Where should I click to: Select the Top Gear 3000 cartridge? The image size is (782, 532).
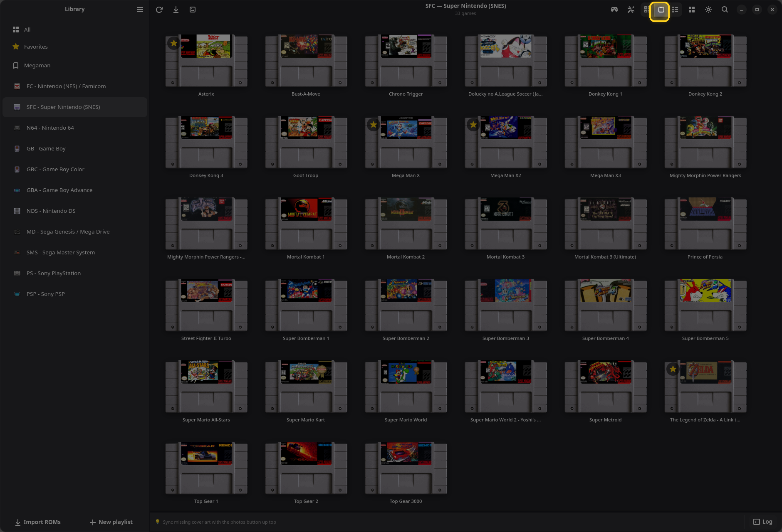[x=406, y=468]
